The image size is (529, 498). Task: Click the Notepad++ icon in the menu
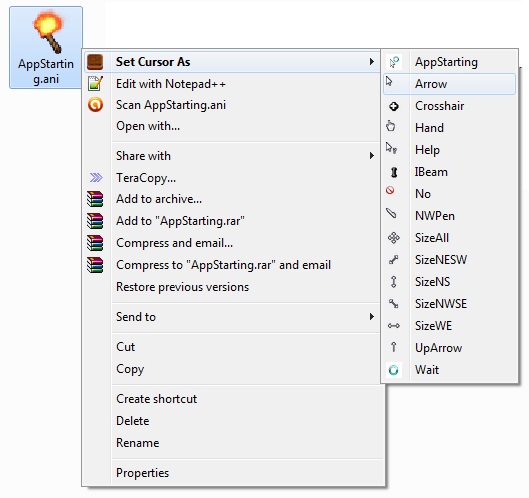(x=95, y=83)
